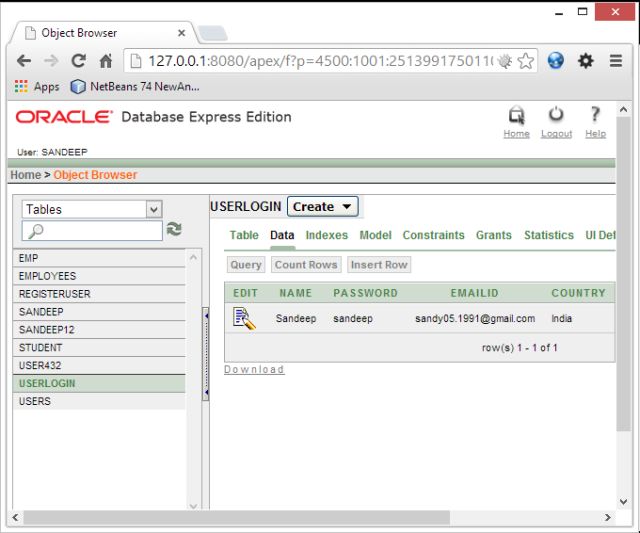Screen dimensions: 640x533
Task: Collapse the side panel splitter handle
Action: [206, 354]
